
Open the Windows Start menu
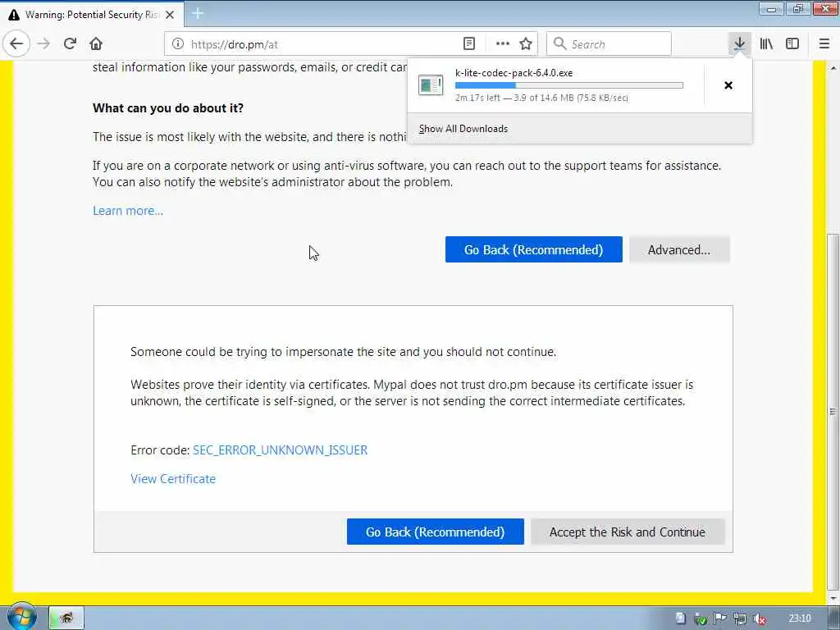coord(22,616)
